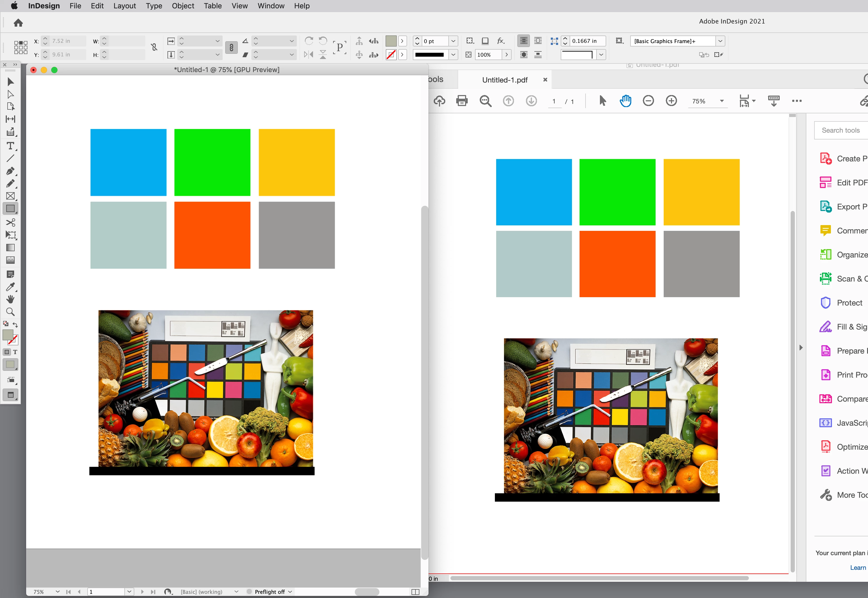Viewport: 868px width, 598px height.
Task: Click the fill color swatch in control bar
Action: tap(391, 41)
